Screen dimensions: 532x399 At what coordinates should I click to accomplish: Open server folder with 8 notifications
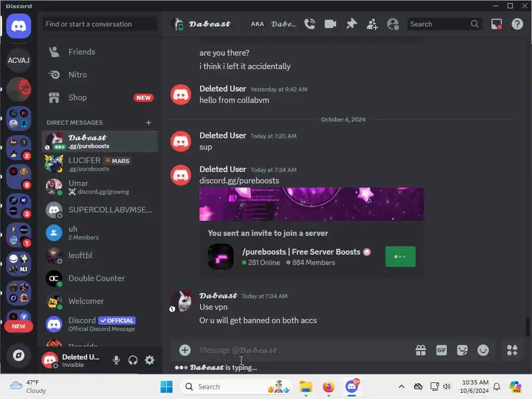(19, 177)
